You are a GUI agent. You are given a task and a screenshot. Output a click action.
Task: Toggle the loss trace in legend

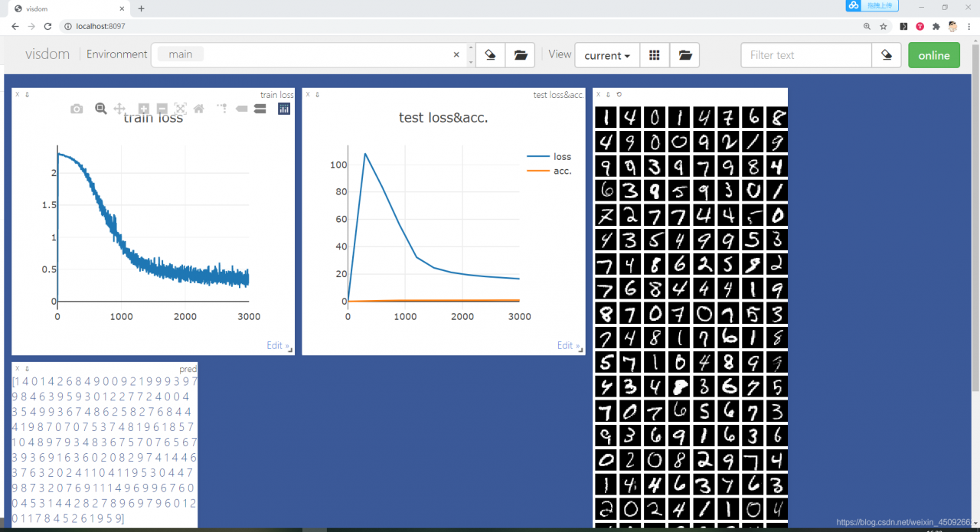tap(550, 156)
